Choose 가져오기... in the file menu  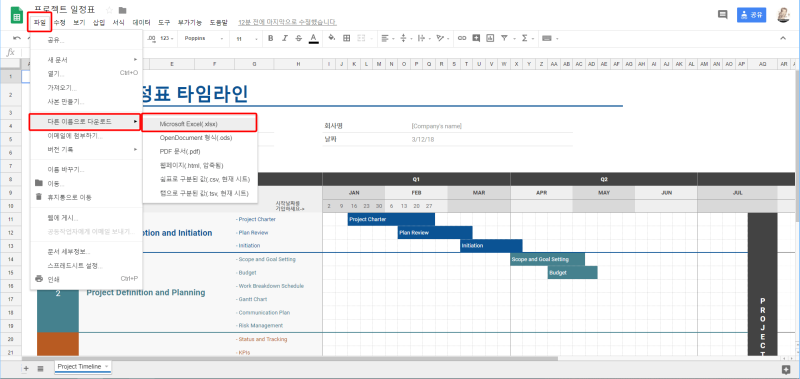pyautogui.click(x=86, y=88)
